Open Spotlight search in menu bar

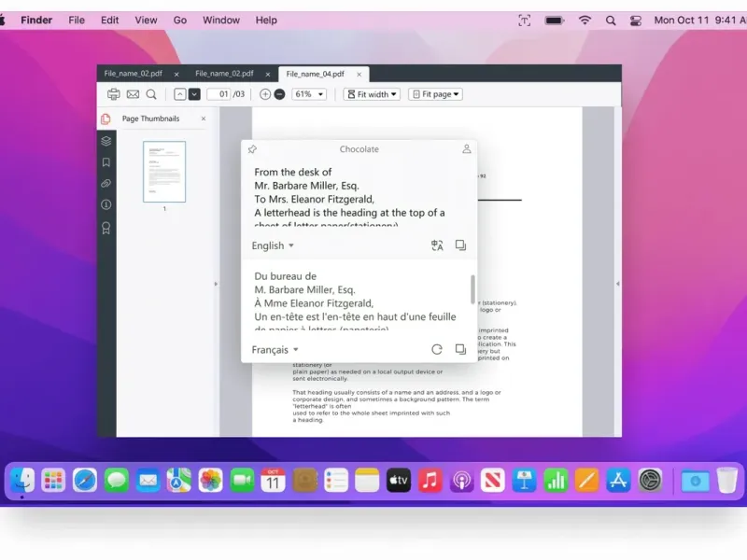611,21
